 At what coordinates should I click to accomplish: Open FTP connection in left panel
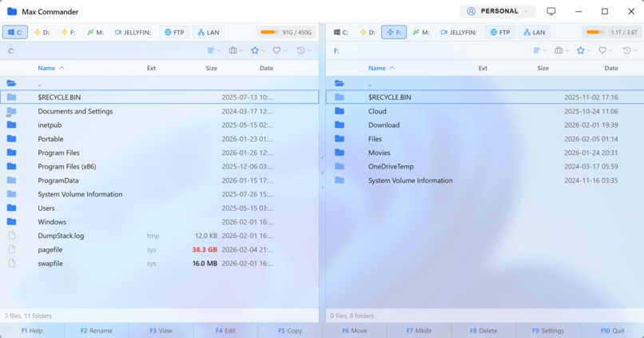pyautogui.click(x=174, y=32)
